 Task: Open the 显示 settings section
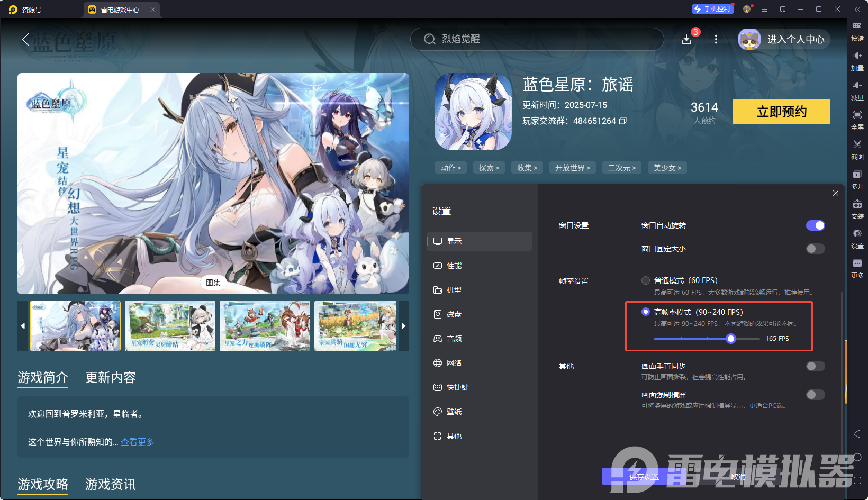(480, 241)
